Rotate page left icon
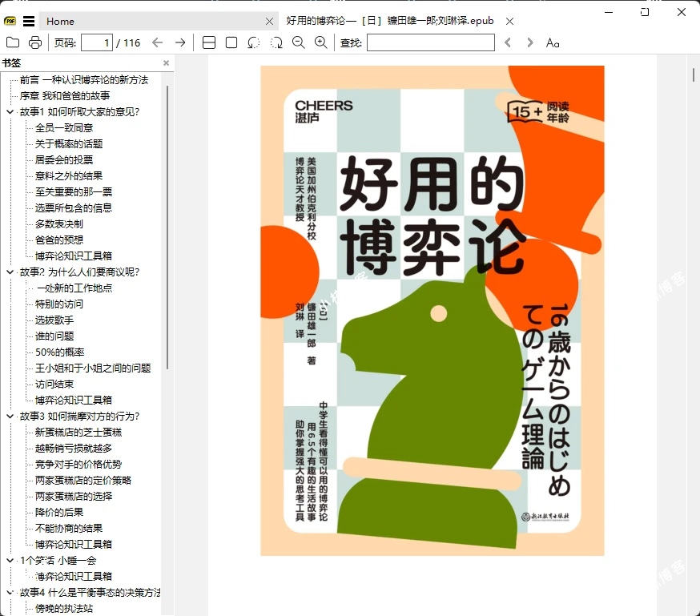The width and height of the screenshot is (700, 616). [x=254, y=42]
